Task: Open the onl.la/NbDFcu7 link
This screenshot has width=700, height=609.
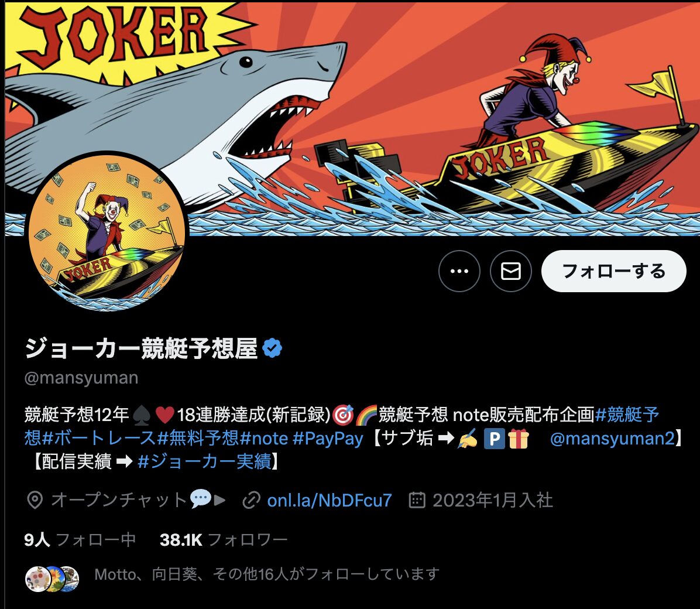Action: 330,500
